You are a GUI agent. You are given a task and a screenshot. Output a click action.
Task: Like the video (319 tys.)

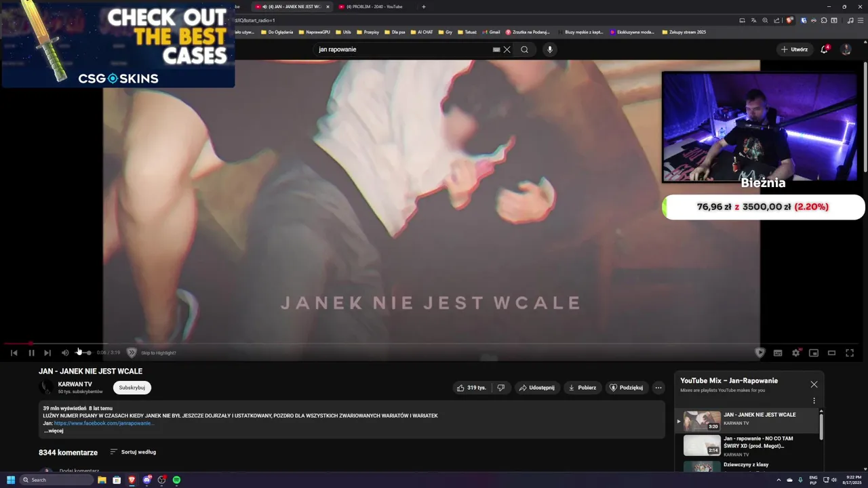471,388
